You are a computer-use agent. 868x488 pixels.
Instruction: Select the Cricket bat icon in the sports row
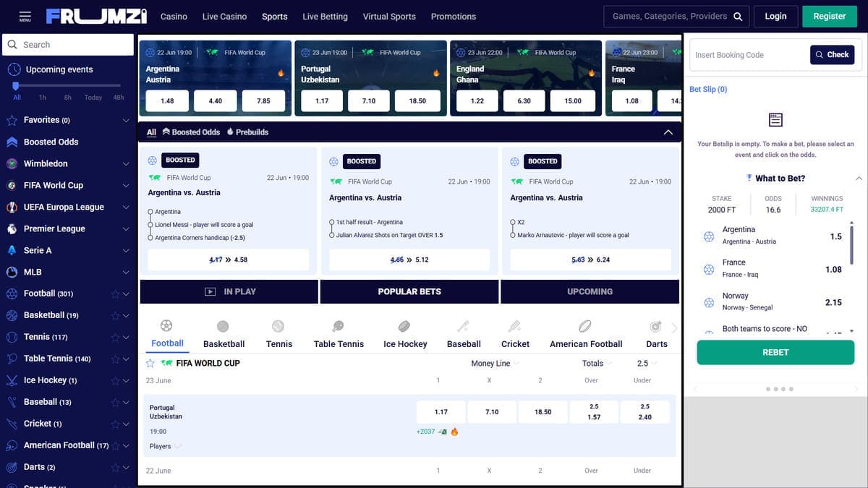coord(514,327)
